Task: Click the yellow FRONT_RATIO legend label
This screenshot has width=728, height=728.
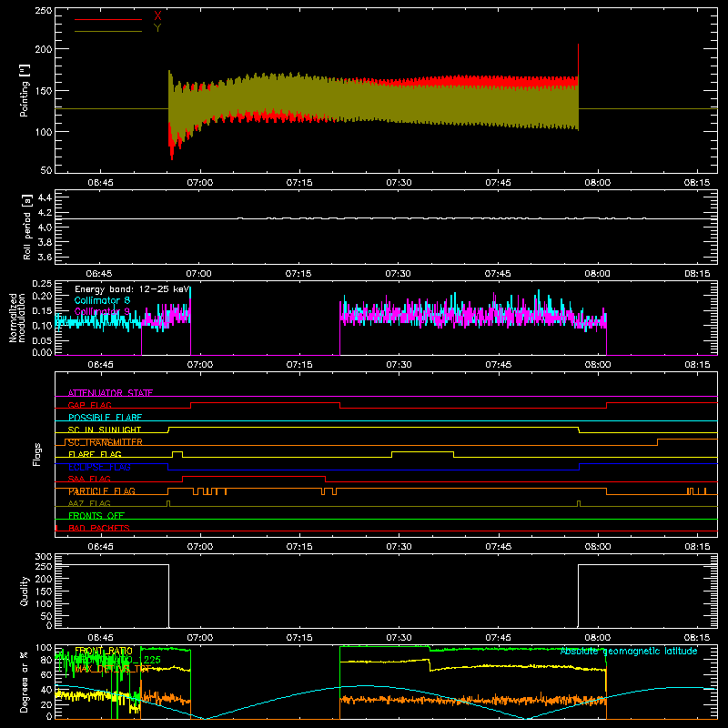Action: (104, 651)
